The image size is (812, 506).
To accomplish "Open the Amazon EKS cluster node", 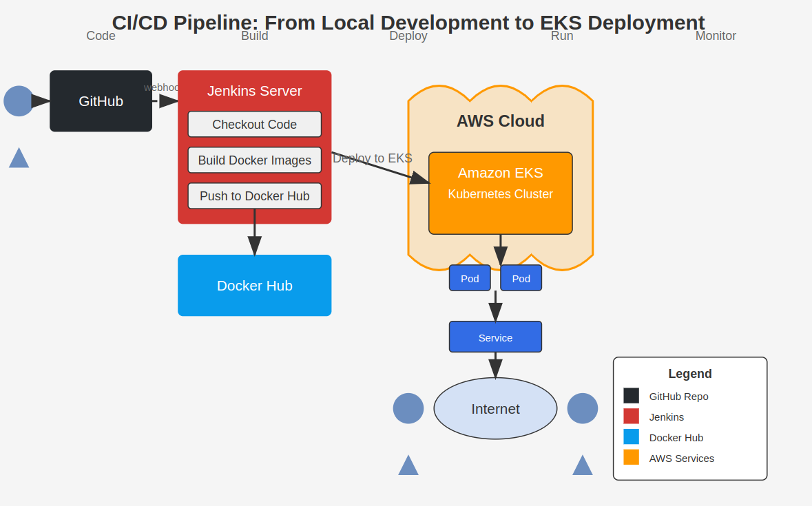I will [500, 193].
